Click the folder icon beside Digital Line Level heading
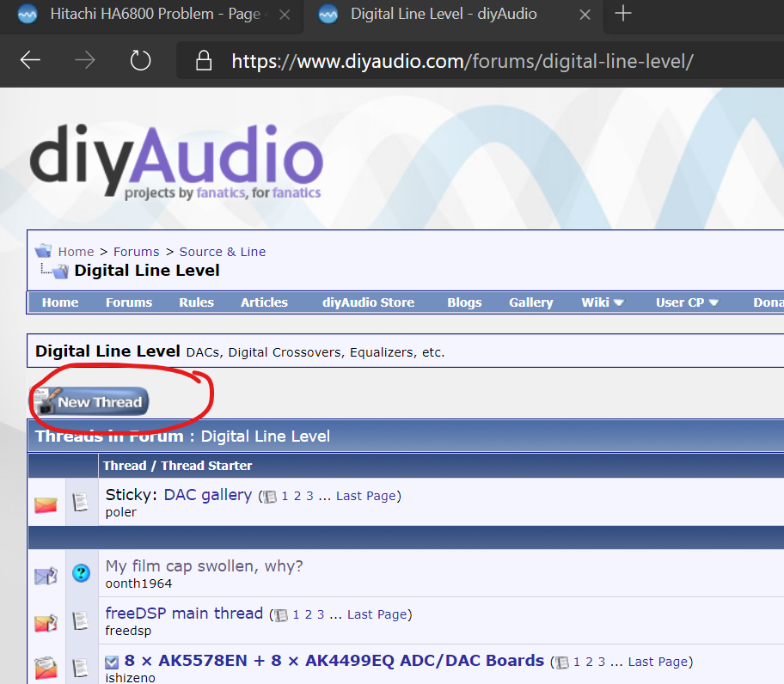The height and width of the screenshot is (684, 784). 60,271
